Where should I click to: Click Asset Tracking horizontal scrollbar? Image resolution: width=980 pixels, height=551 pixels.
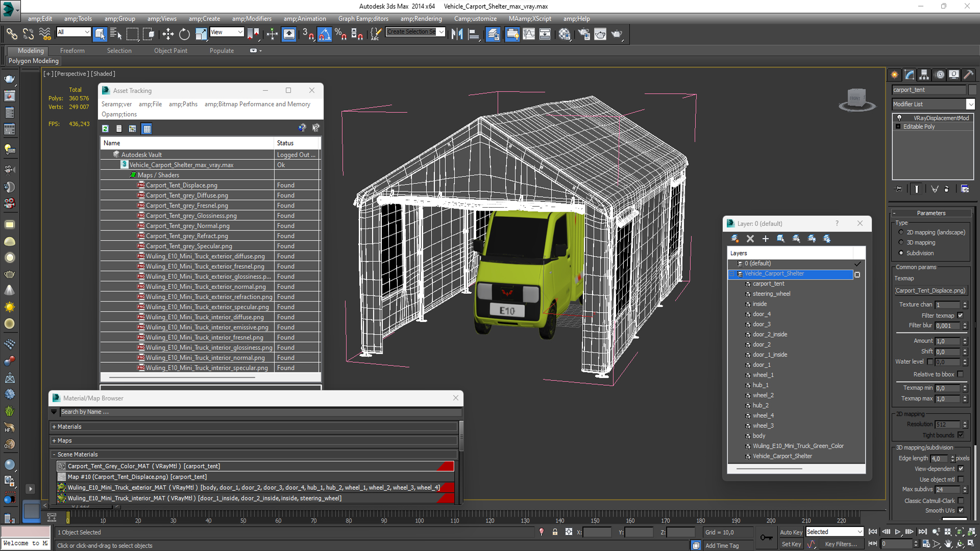pyautogui.click(x=182, y=377)
